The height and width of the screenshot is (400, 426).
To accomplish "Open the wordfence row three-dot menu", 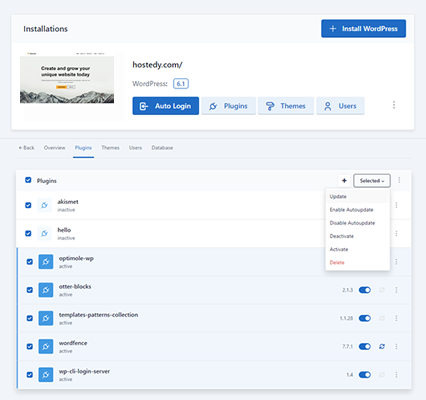I will click(x=396, y=347).
